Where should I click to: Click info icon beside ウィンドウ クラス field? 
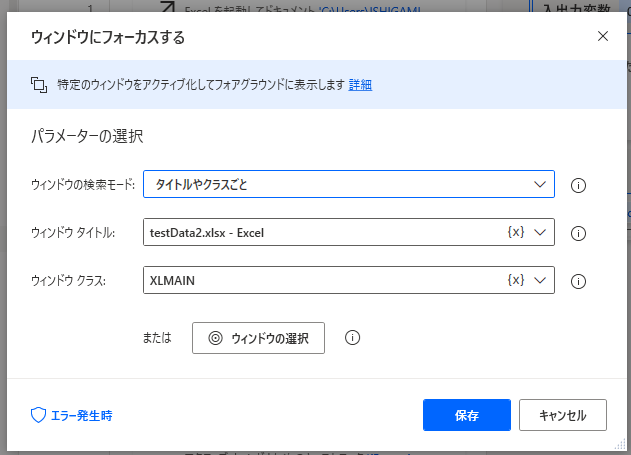577,281
